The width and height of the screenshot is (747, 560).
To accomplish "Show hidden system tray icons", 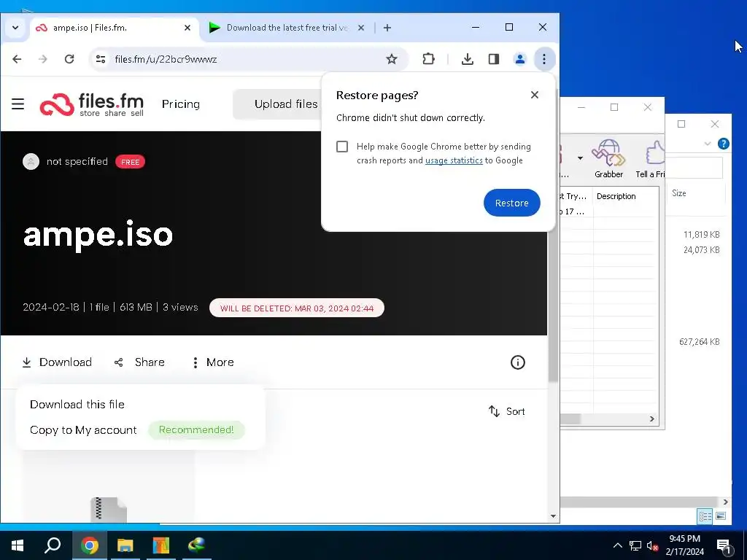I will click(617, 545).
